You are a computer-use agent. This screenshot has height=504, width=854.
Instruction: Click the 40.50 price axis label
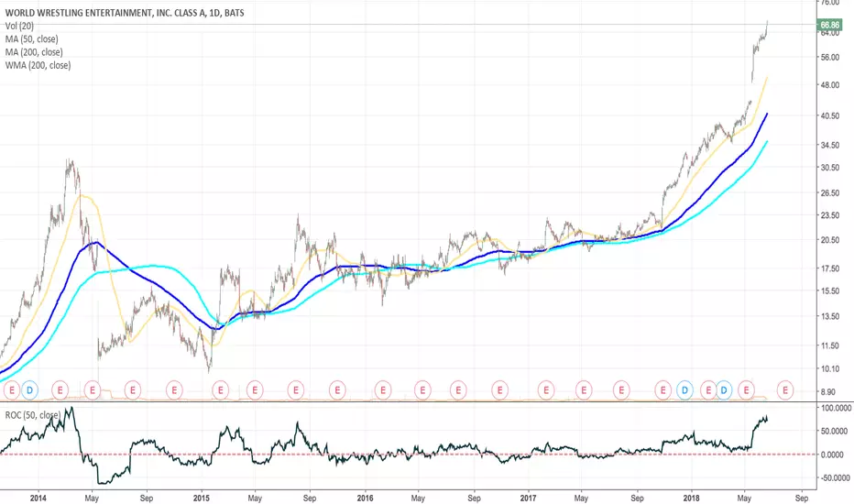[x=830, y=115]
